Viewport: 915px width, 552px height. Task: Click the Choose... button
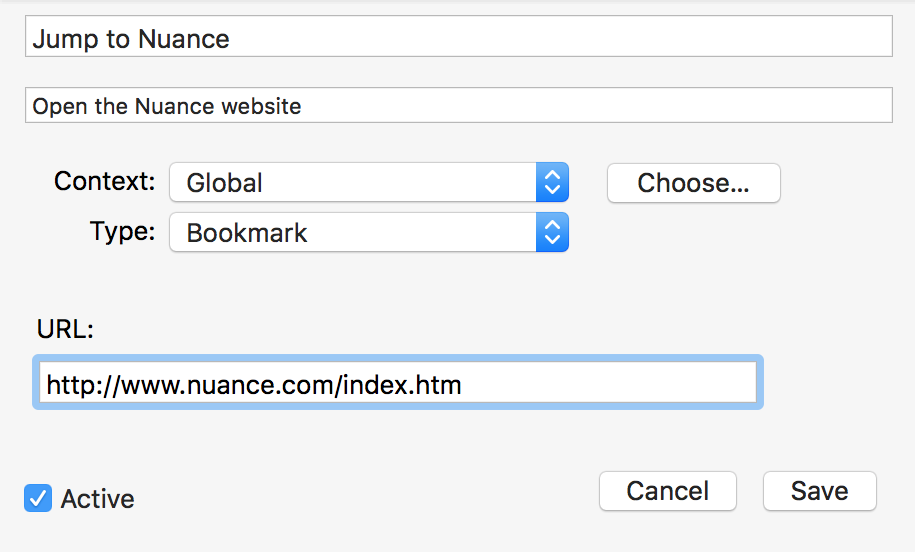[693, 183]
